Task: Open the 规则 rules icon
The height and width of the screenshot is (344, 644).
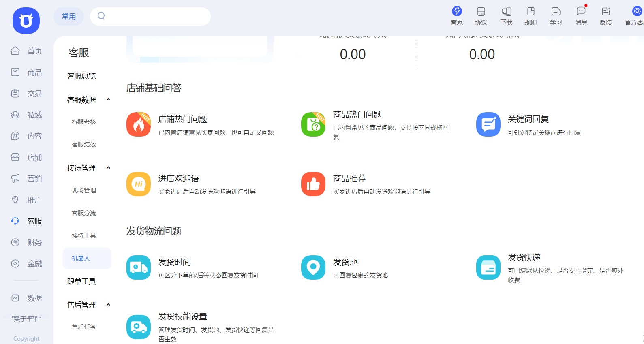Action: 531,11
